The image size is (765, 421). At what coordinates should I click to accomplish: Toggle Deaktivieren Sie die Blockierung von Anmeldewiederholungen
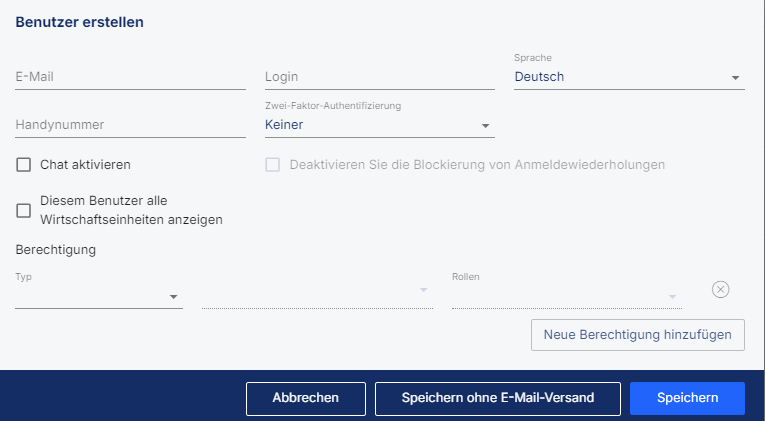(273, 165)
